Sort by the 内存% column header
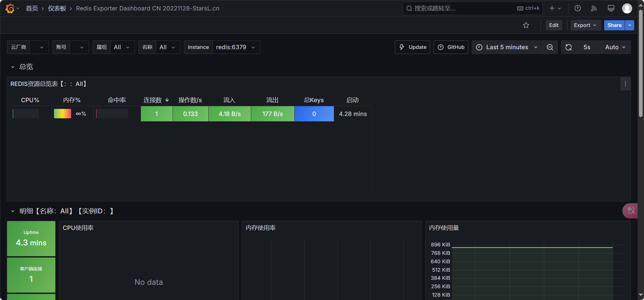The width and height of the screenshot is (644, 300). (x=72, y=100)
